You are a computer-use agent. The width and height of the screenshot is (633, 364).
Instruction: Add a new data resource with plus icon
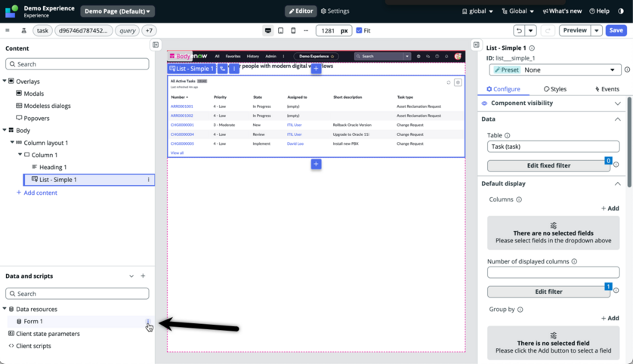[x=143, y=276]
